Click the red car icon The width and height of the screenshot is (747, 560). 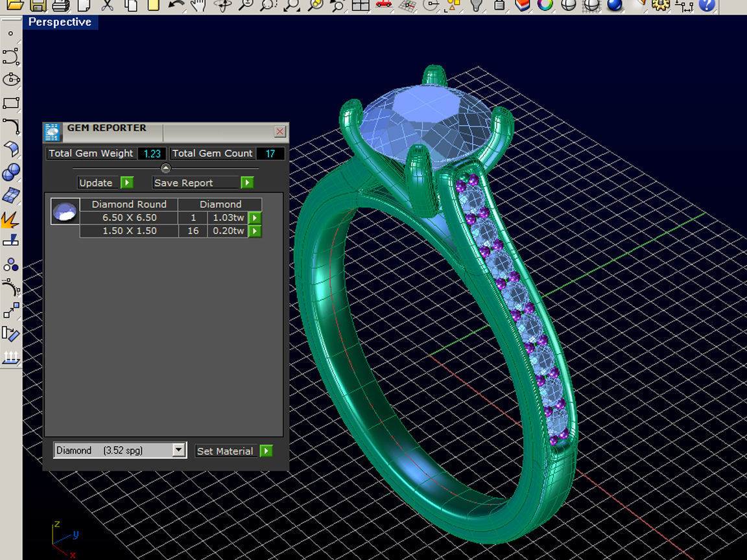[x=383, y=4]
